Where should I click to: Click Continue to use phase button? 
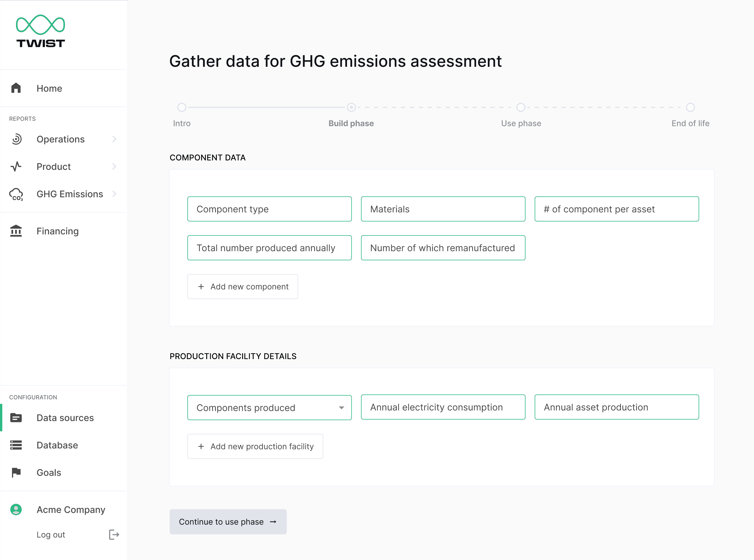point(228,522)
